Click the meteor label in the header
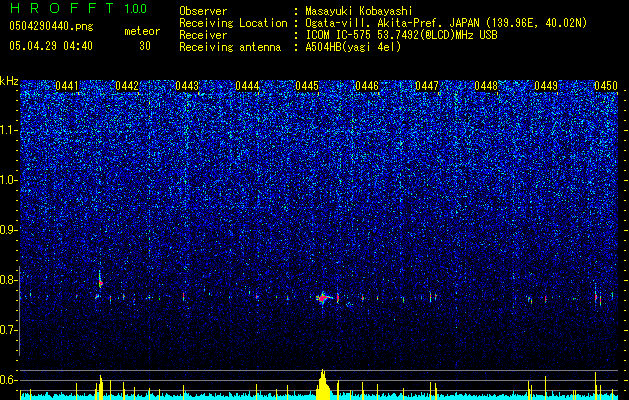629x400 pixels. [x=142, y=31]
